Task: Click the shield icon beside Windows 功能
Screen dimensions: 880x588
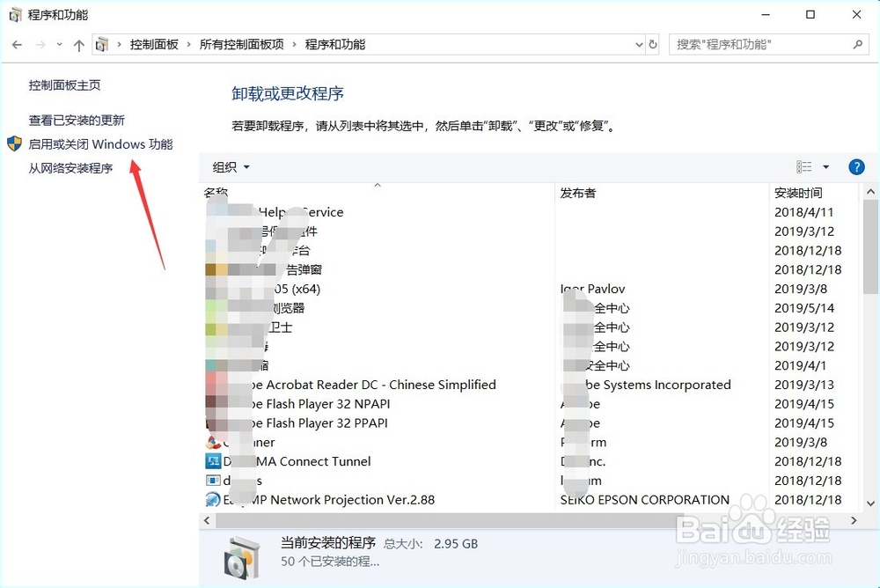Action: pos(15,143)
